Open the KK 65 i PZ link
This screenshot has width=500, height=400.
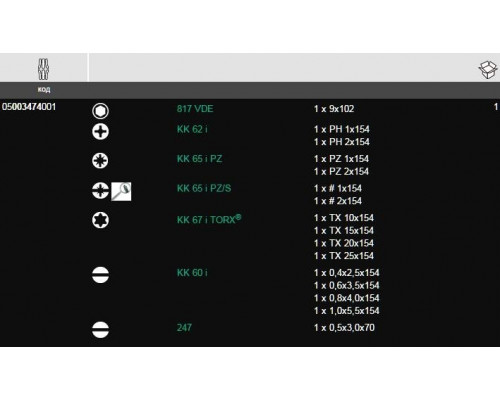[x=199, y=159]
